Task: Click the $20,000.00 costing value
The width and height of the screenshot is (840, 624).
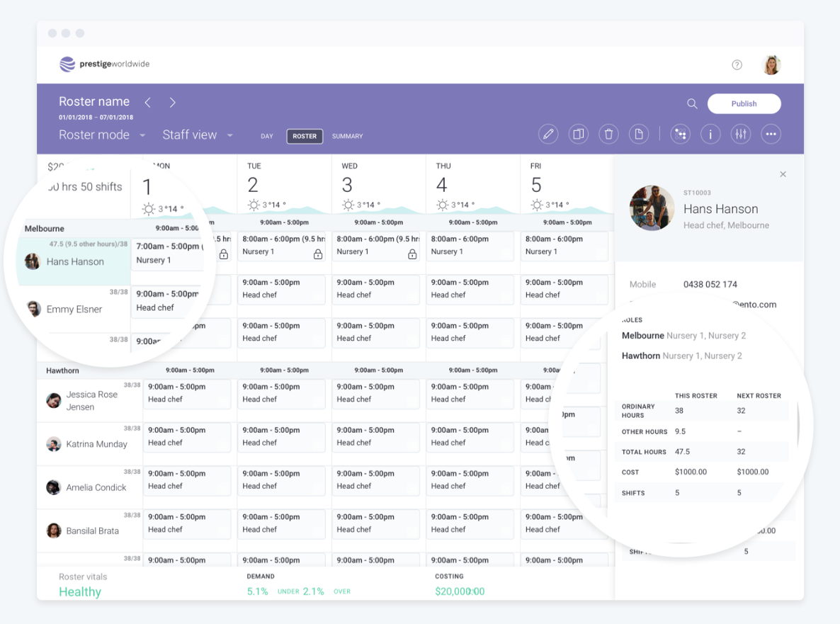Action: pyautogui.click(x=460, y=591)
